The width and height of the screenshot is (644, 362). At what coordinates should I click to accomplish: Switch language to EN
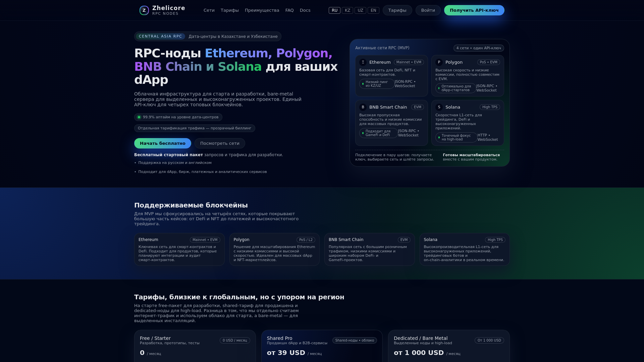click(x=373, y=10)
